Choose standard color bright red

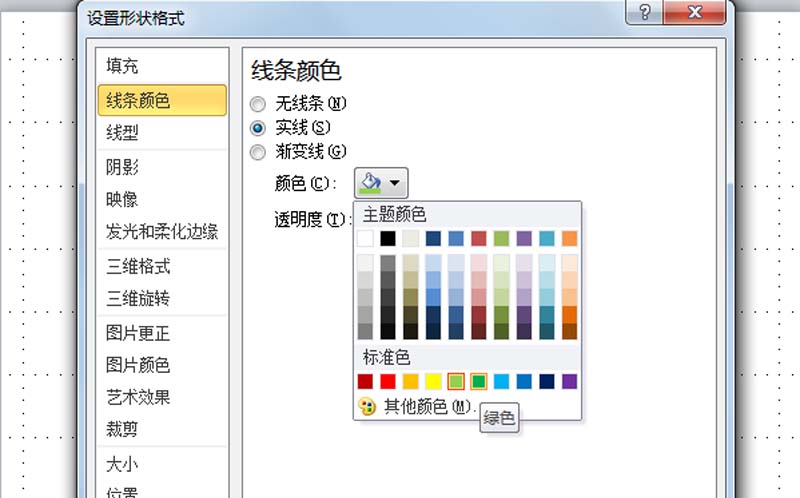(x=388, y=381)
